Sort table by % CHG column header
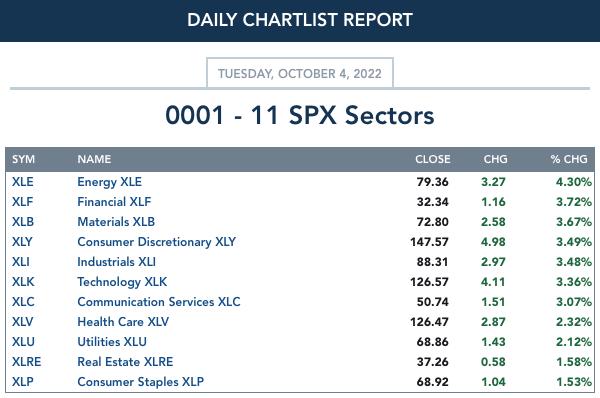Viewport: 600px width, 398px height. [569, 159]
